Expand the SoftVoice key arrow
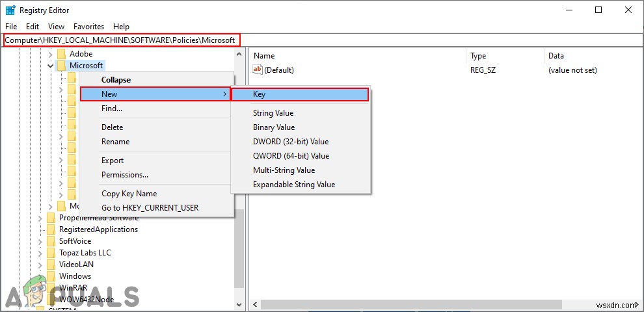Viewport: 644px width, 312px height. pos(40,241)
